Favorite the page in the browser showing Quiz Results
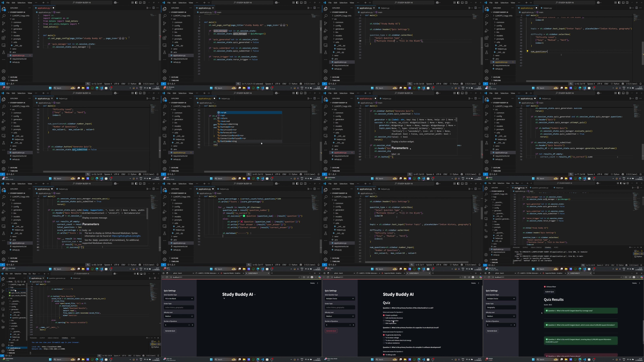The image size is (644, 362). (x=621, y=277)
